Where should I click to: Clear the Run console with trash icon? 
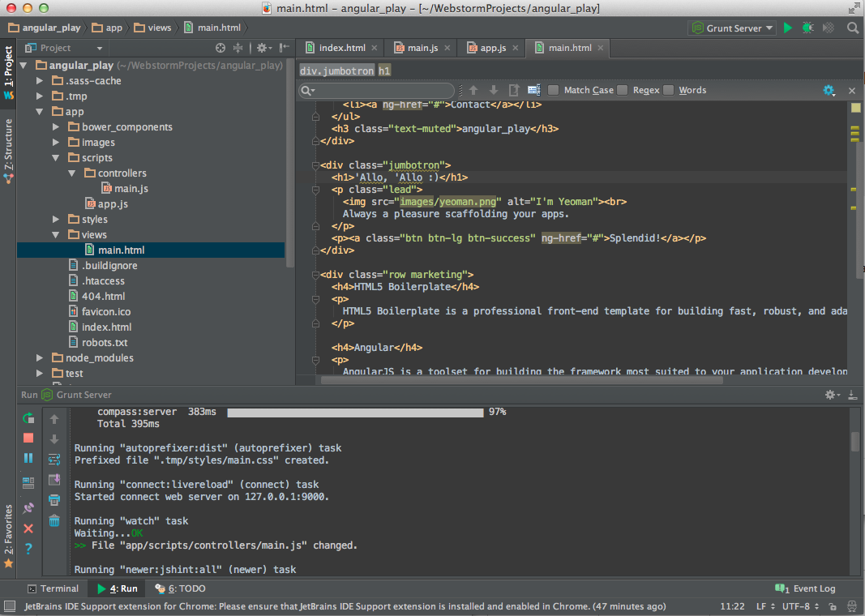point(54,520)
